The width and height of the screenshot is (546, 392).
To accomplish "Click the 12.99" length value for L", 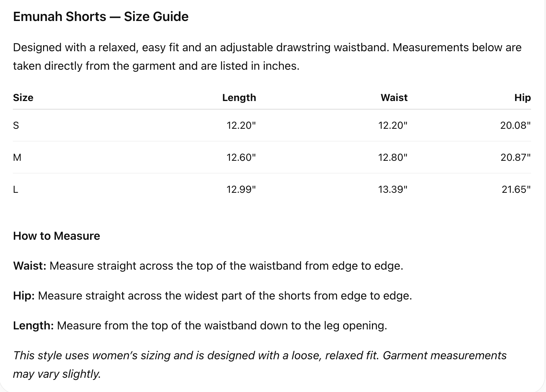I will (x=241, y=189).
